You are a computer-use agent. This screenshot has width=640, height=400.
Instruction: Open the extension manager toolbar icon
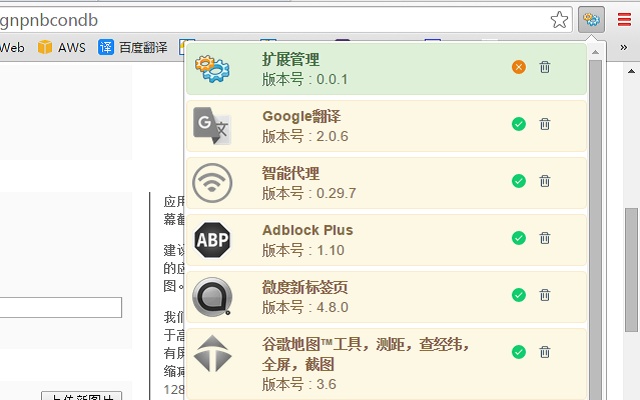(591, 20)
